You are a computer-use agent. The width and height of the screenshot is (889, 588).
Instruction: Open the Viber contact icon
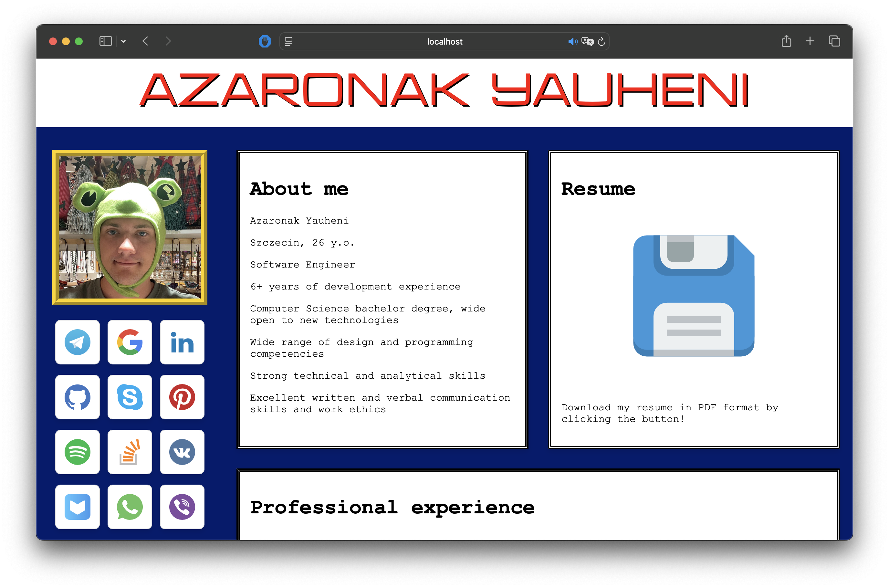click(x=182, y=507)
